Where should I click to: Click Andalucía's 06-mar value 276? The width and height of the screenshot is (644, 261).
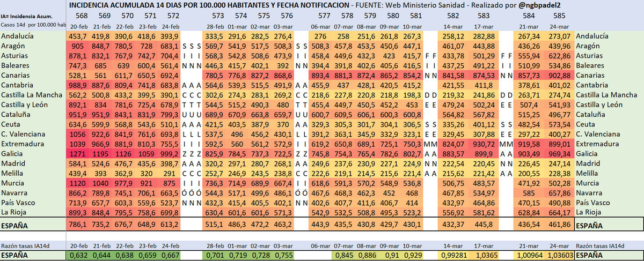pyautogui.click(x=321, y=36)
